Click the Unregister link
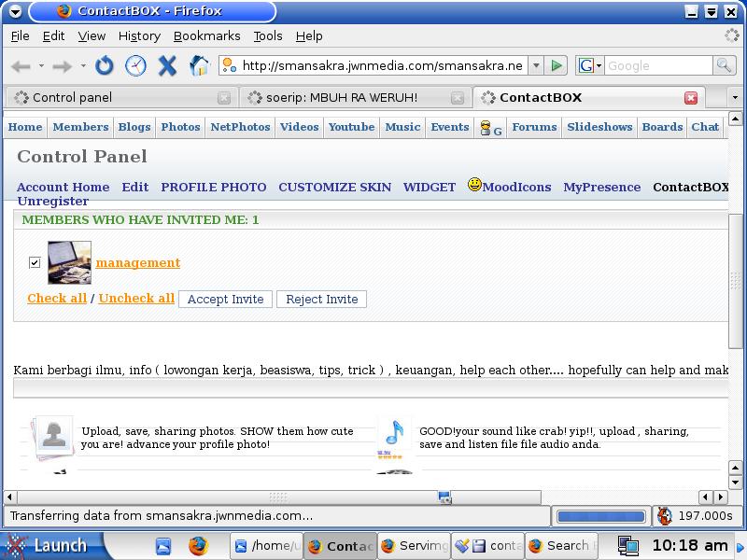747x560 pixels. click(53, 202)
